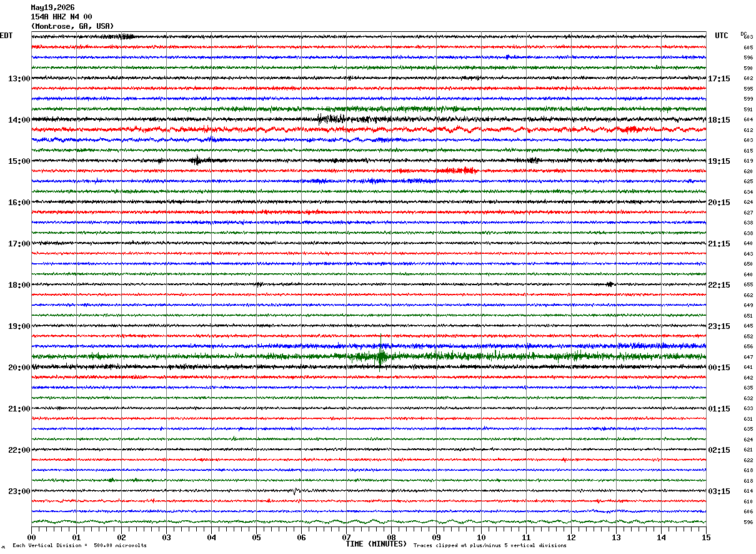Image resolution: width=756 pixels, height=554 pixels.
Task: Select the 00 minute axis tick label
Action: pyautogui.click(x=31, y=537)
